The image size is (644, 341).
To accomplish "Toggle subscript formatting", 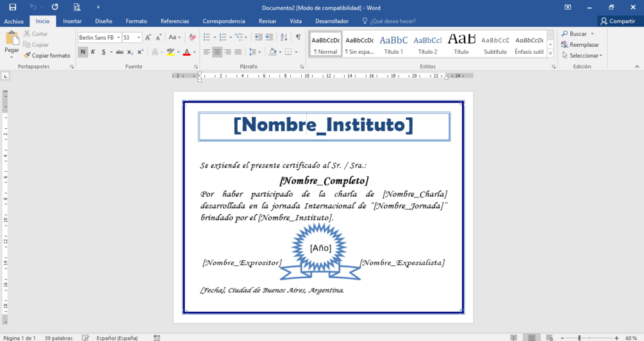I will (x=130, y=52).
